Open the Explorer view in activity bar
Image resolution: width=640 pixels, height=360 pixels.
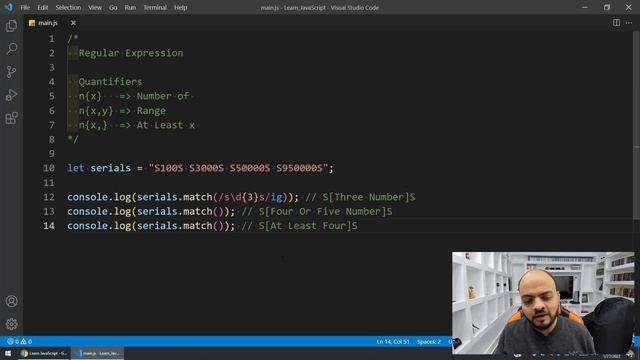pyautogui.click(x=11, y=26)
